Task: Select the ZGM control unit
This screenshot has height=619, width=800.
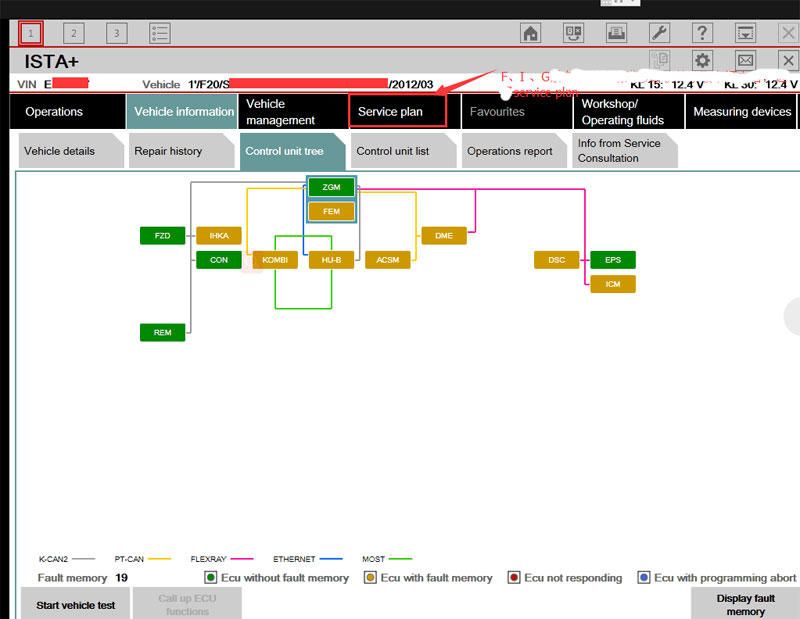Action: coord(331,187)
